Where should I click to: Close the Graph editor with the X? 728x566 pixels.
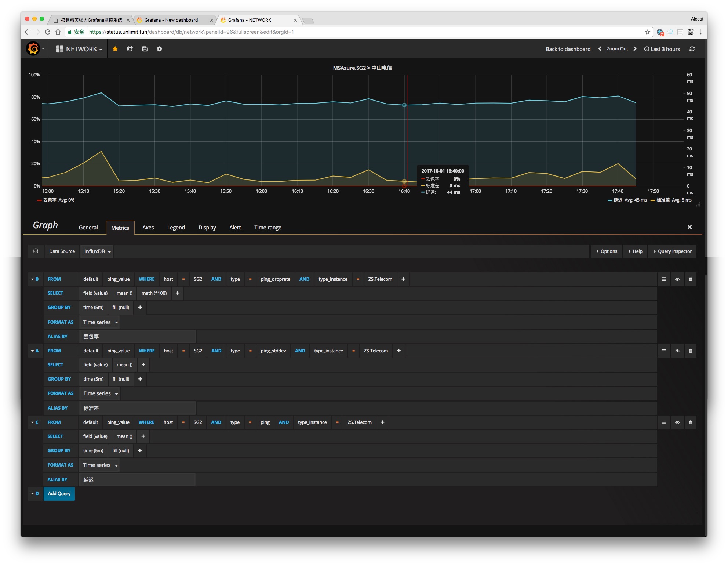[690, 227]
